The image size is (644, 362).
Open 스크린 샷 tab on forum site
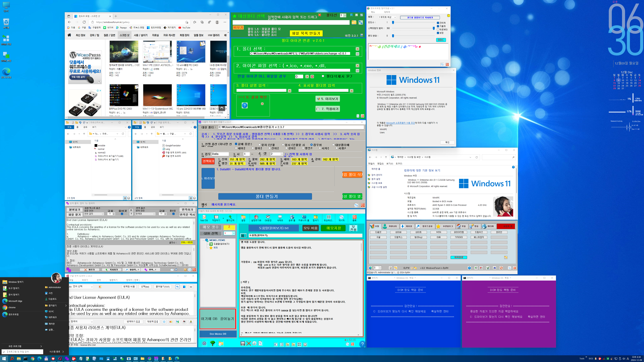pyautogui.click(x=124, y=35)
